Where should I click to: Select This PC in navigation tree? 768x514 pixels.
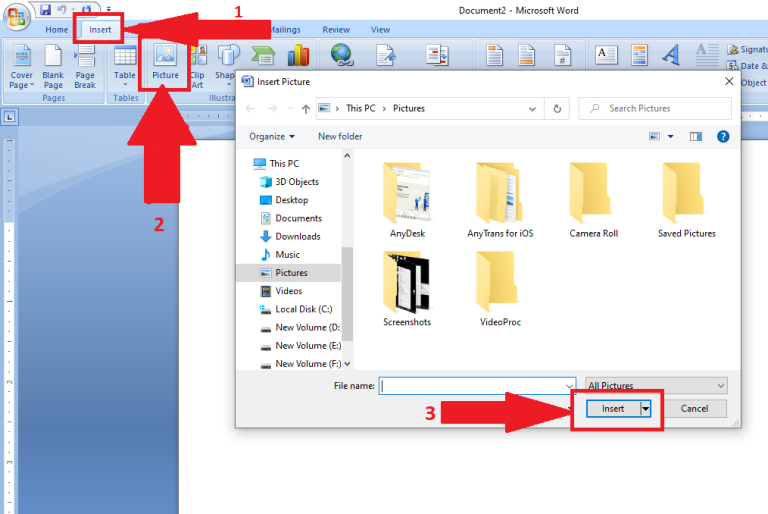tap(276, 163)
